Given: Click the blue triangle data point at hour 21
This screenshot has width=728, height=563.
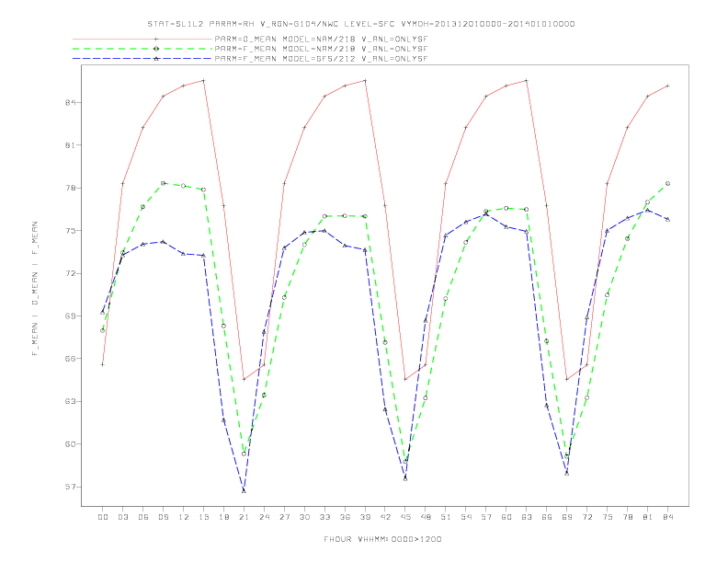Looking at the screenshot, I should [244, 490].
